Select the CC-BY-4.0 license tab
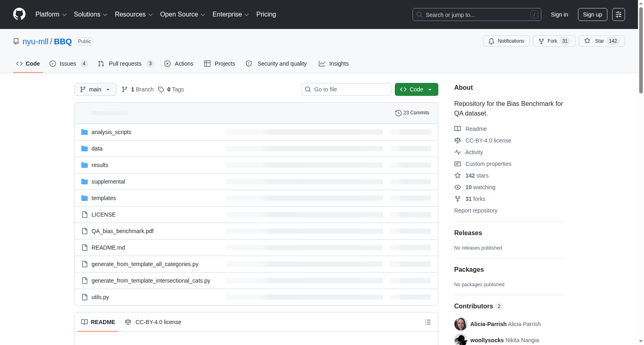Image resolution: width=644 pixels, height=345 pixels. [x=153, y=322]
